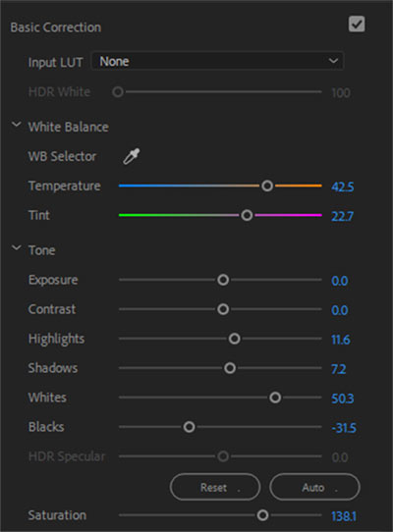The width and height of the screenshot is (393, 532).
Task: Click the Temperature slider handle
Action: click(267, 186)
